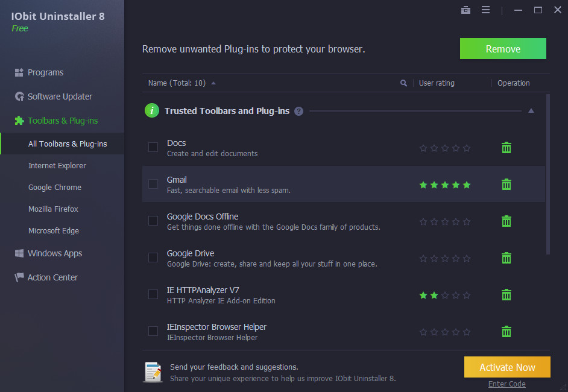Click the IObit Uninstaller 8 title
The height and width of the screenshot is (392, 568).
point(58,16)
